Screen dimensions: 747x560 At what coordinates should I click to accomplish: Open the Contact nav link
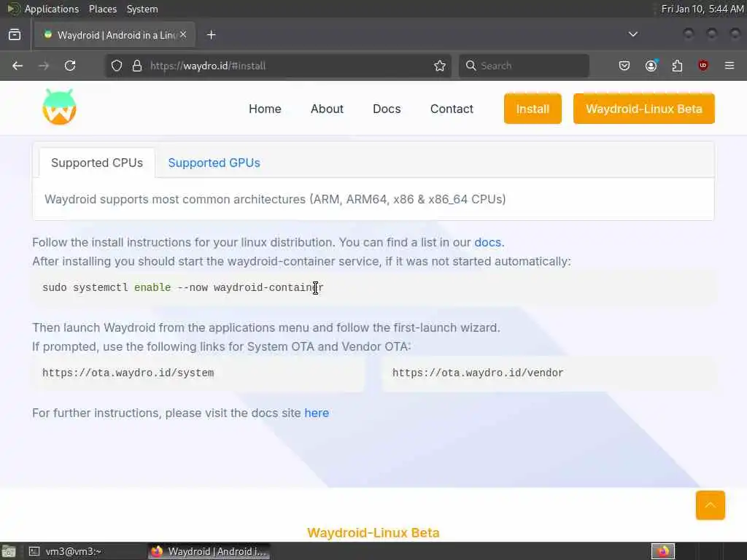(452, 109)
